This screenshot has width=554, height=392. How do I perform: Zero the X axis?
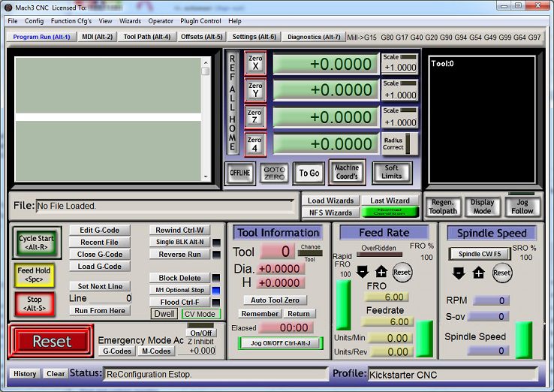255,62
